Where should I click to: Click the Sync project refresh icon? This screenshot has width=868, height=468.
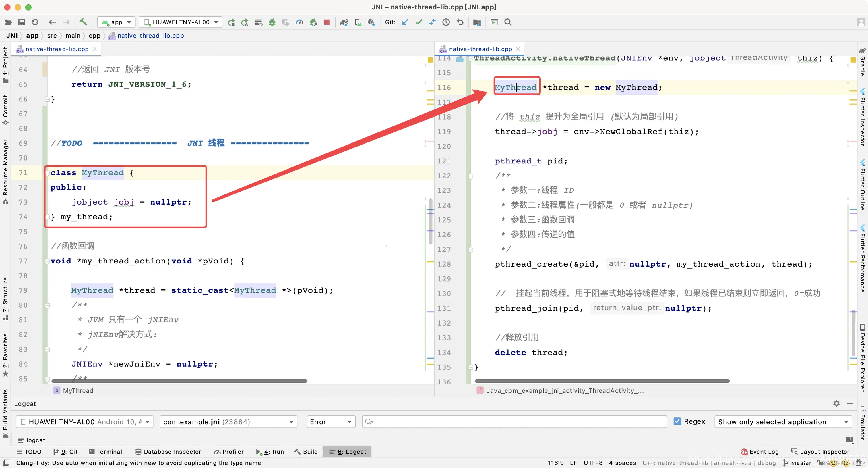(35, 22)
